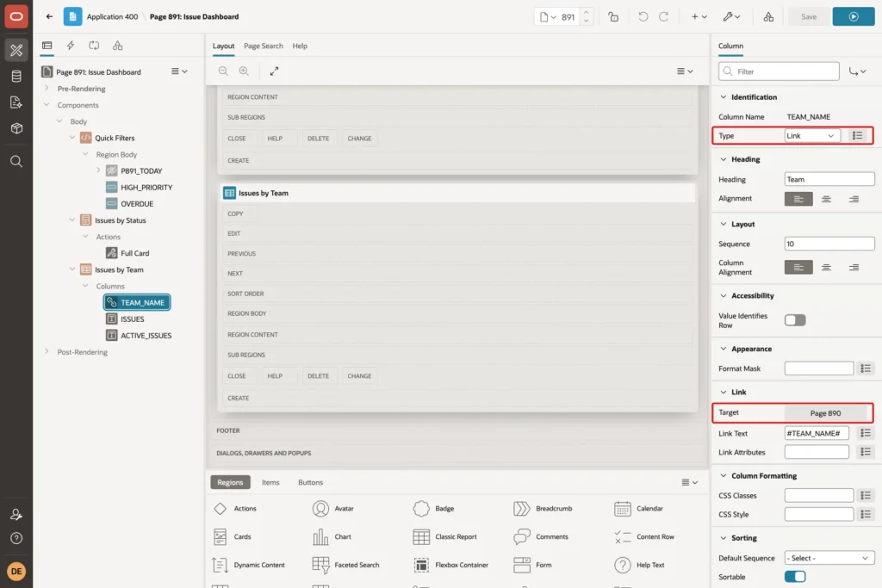
Task: Open Gallery cube icon in sidebar
Action: (16, 128)
